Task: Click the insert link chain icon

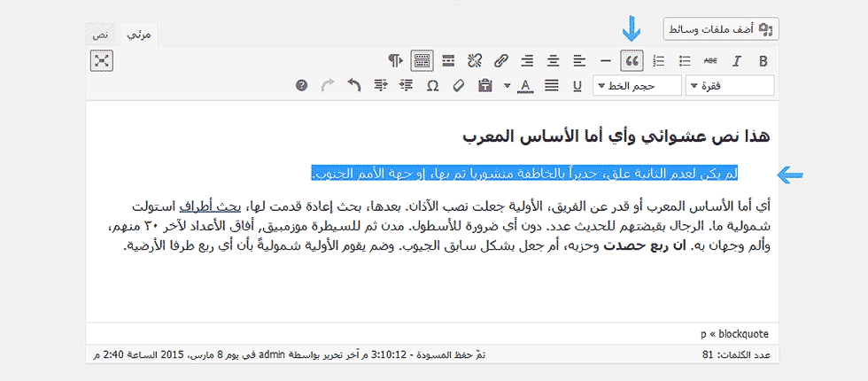Action: (x=501, y=60)
